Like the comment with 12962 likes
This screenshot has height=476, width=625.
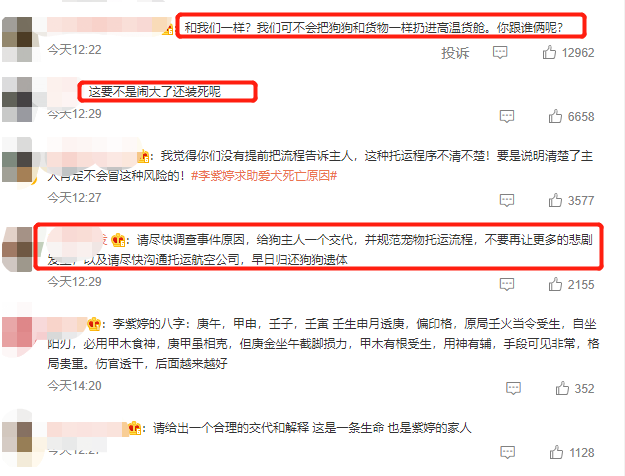[549, 52]
